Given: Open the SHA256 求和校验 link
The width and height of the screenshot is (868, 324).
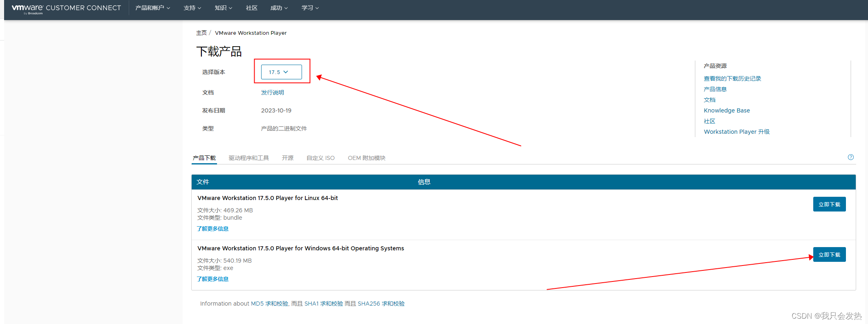Looking at the screenshot, I should 381,304.
